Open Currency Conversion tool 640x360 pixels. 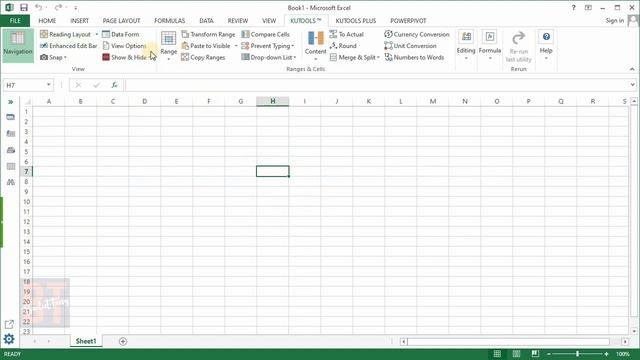pyautogui.click(x=417, y=34)
